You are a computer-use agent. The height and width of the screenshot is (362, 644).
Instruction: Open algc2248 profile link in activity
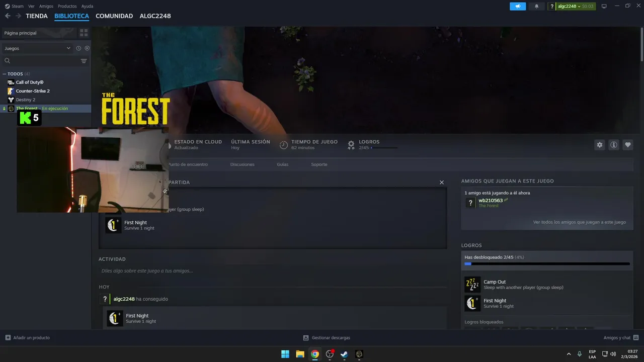click(x=124, y=299)
